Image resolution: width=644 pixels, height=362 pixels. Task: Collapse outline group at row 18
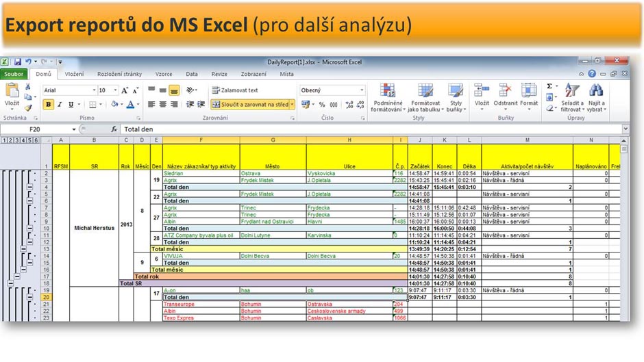coord(11,283)
